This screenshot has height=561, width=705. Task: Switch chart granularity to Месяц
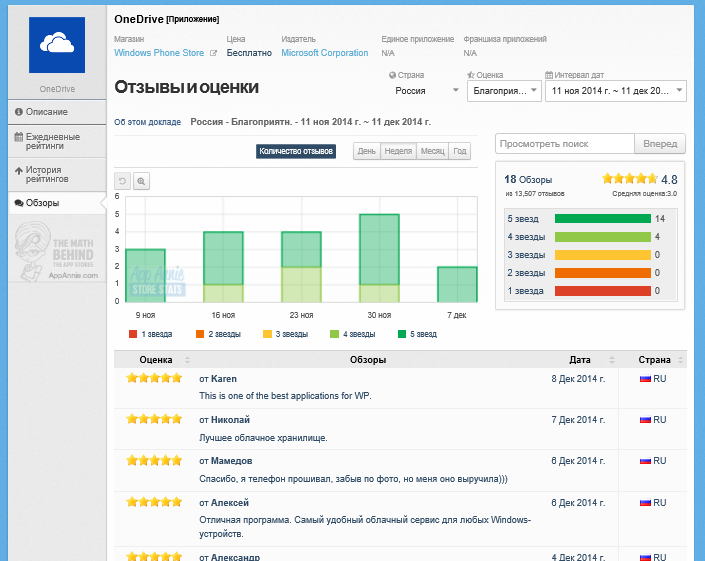[433, 151]
